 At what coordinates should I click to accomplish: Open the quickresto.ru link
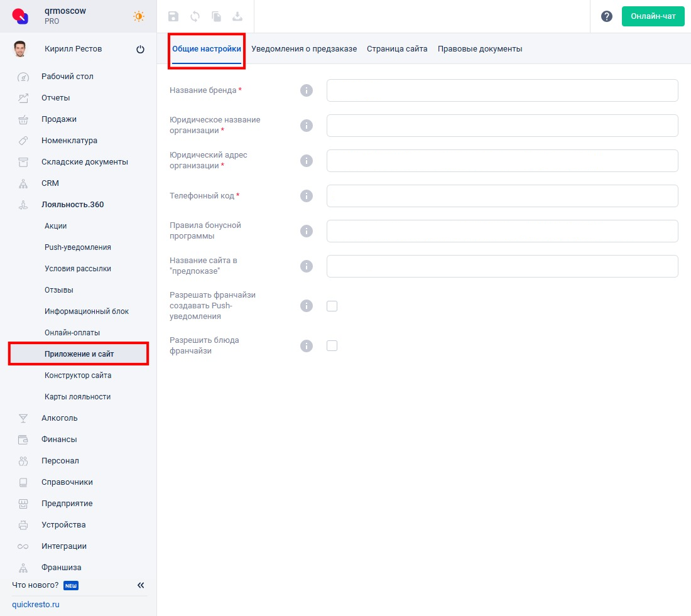coord(36,605)
